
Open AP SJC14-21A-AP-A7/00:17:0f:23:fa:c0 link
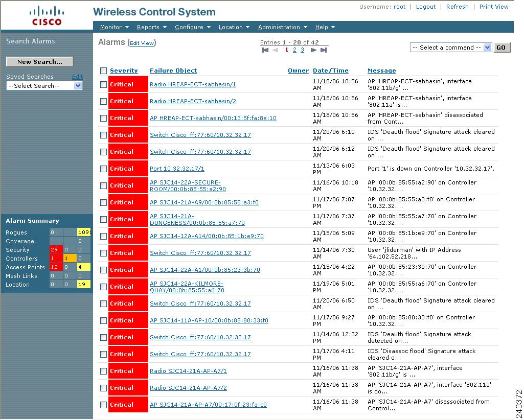pos(208,405)
